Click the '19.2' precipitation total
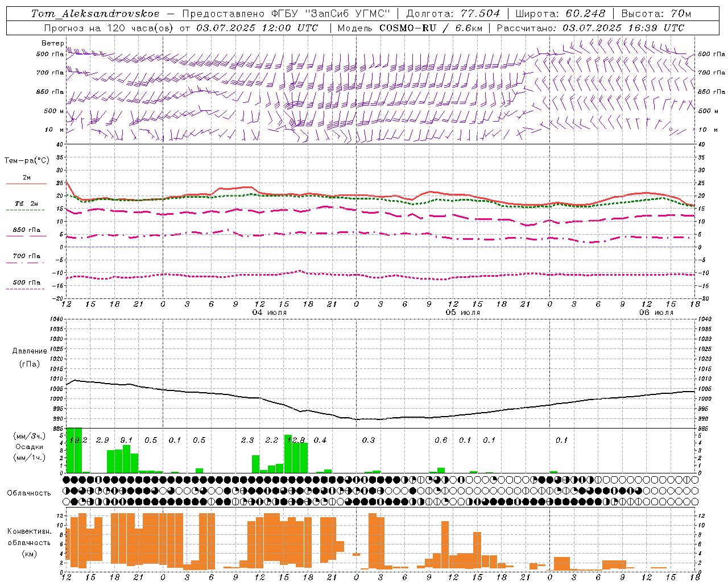Image resolution: width=728 pixels, height=582 pixels. (78, 440)
